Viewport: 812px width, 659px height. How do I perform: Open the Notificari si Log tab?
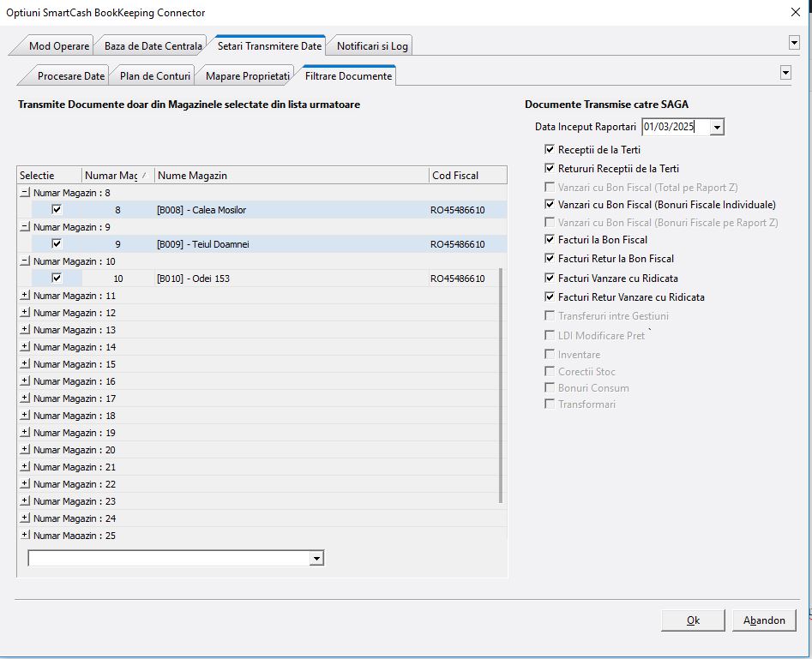point(372,46)
